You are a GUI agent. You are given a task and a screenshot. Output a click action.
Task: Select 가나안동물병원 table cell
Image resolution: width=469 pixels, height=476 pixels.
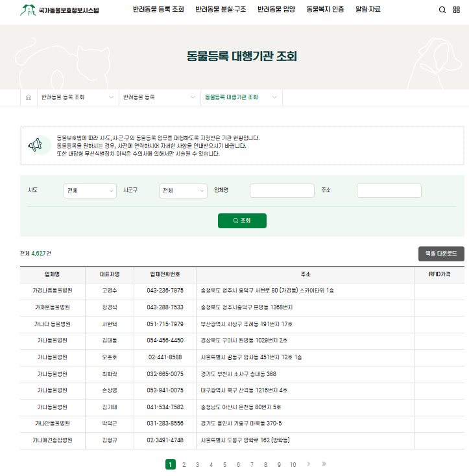click(53, 423)
